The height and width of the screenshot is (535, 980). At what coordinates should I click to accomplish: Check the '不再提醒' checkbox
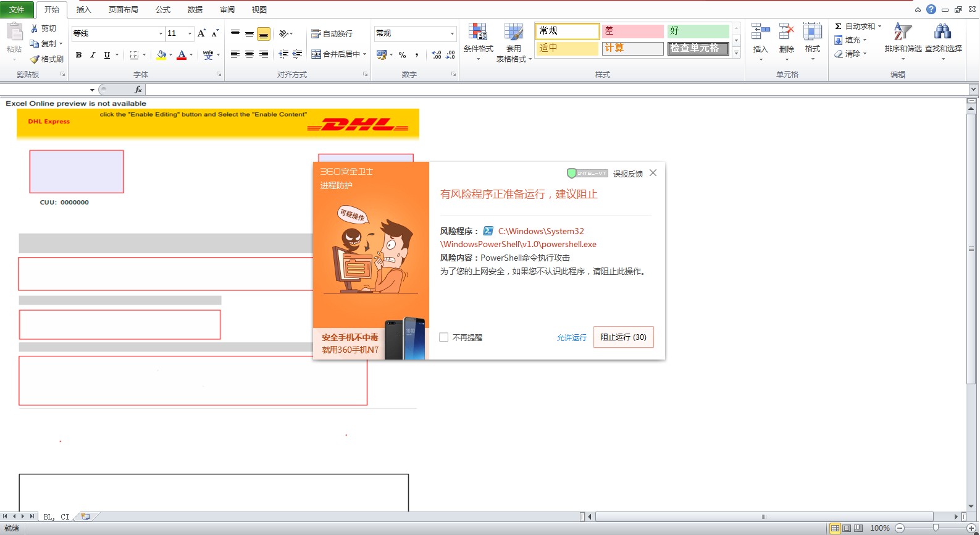(x=443, y=337)
